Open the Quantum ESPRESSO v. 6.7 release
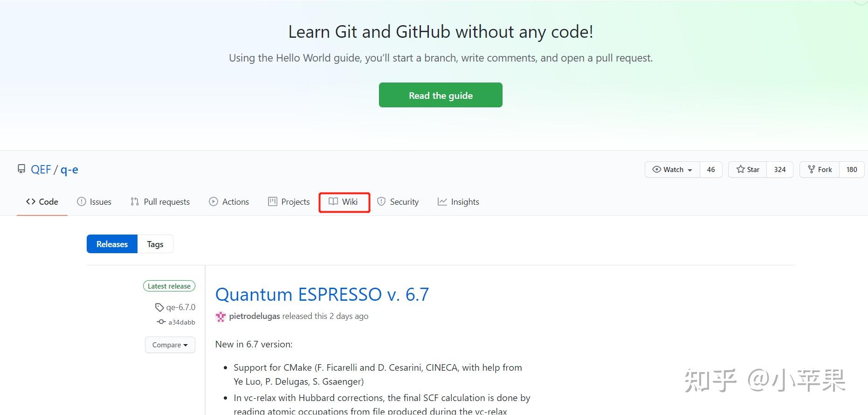868x415 pixels. click(x=322, y=294)
